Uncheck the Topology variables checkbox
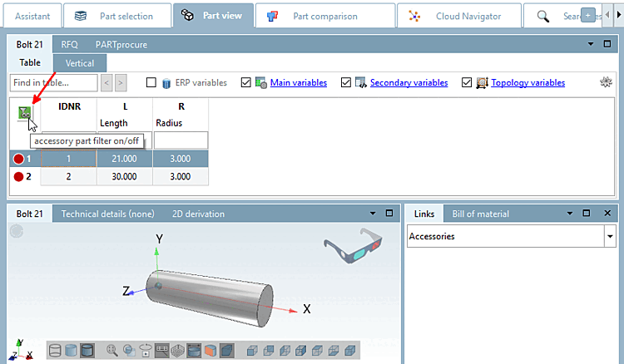624x364 pixels. point(467,82)
